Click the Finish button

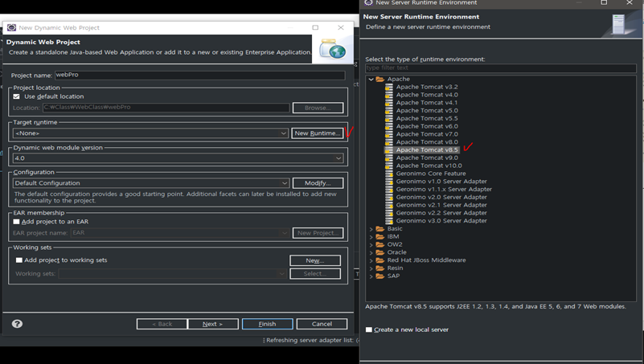pyautogui.click(x=268, y=324)
